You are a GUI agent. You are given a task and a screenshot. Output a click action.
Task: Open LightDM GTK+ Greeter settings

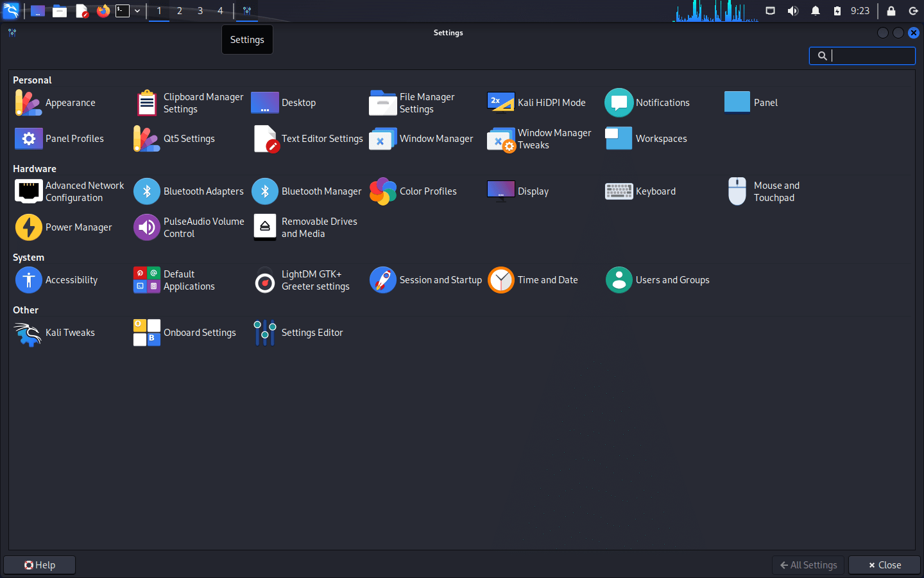pos(301,280)
